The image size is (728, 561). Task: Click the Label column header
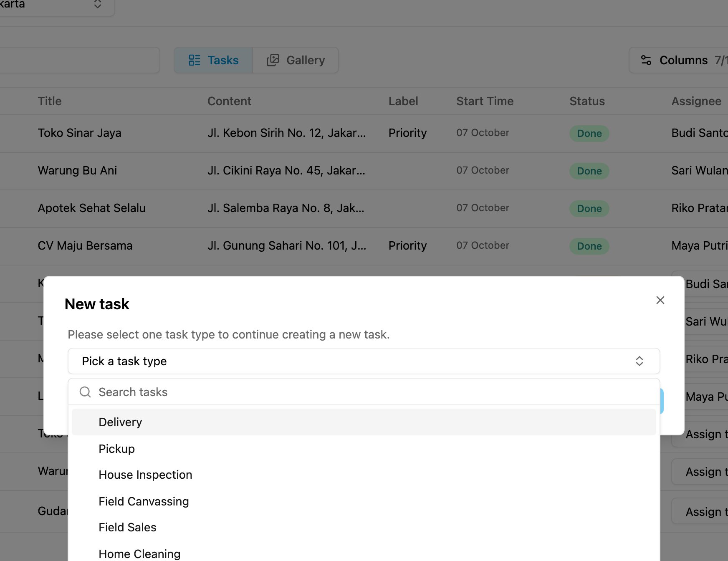click(403, 101)
